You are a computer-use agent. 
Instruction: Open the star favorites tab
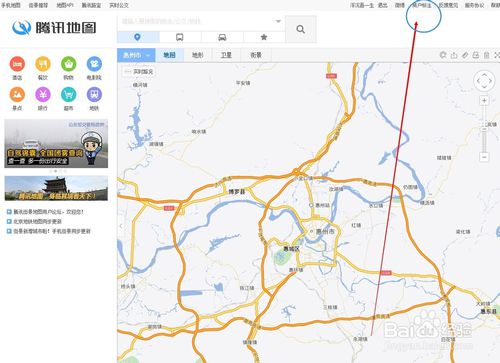(x=264, y=37)
